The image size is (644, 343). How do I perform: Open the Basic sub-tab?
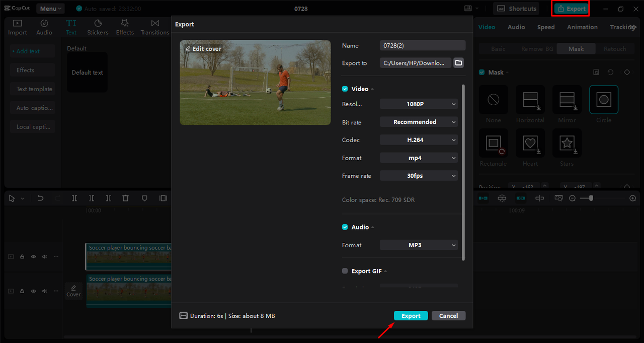click(498, 49)
